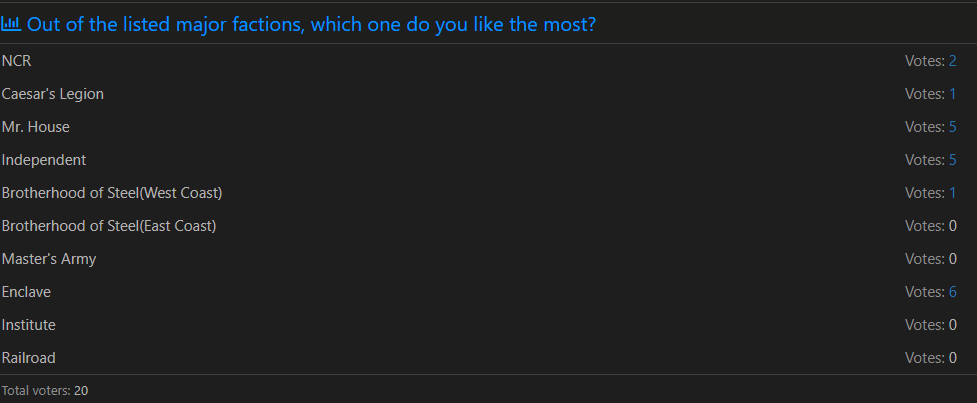This screenshot has width=977, height=403.
Task: Click Railroad votes count 0
Action: (x=952, y=358)
